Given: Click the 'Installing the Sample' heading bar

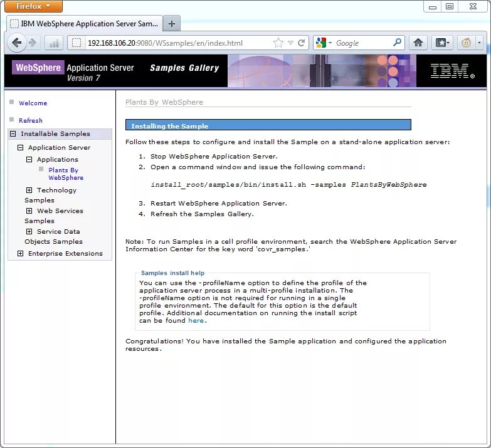Looking at the screenshot, I should (x=268, y=125).
